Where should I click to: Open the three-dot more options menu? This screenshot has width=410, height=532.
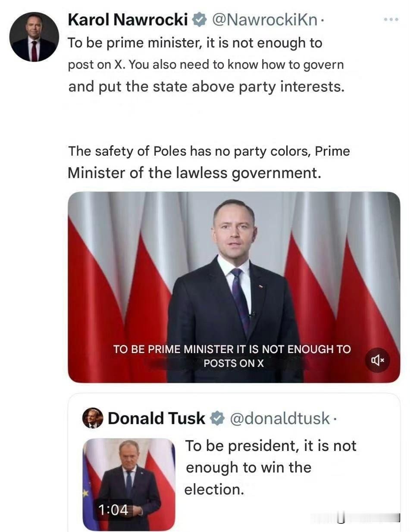pyautogui.click(x=391, y=20)
